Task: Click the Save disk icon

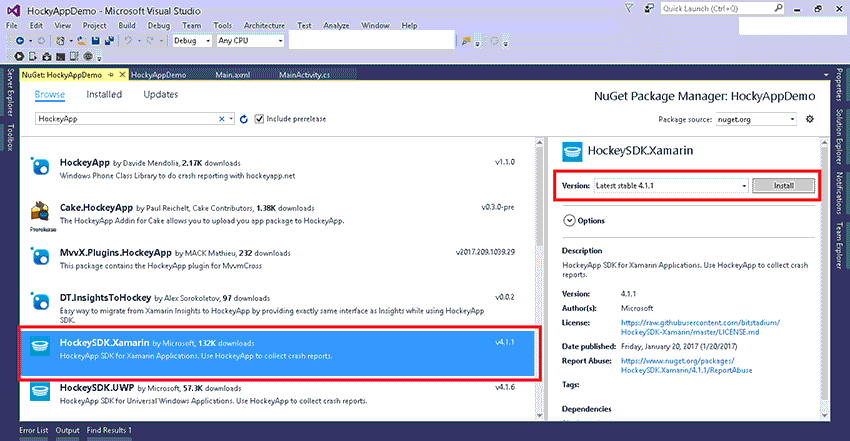Action: pos(95,41)
